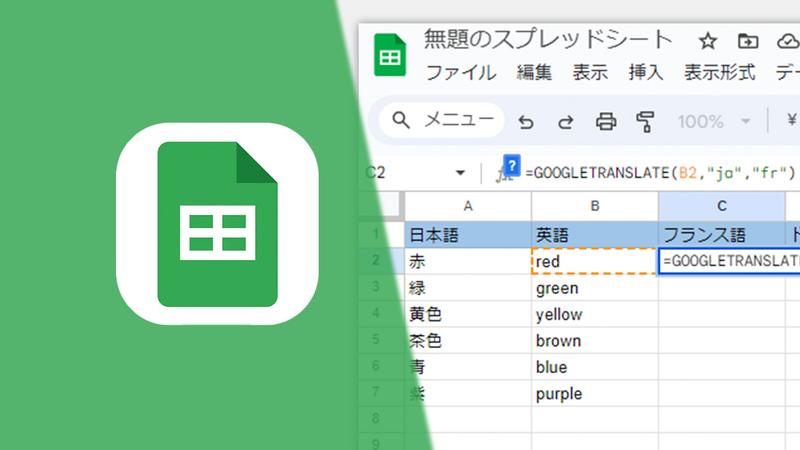
Task: Click the 日本語 header cell
Action: tap(468, 235)
